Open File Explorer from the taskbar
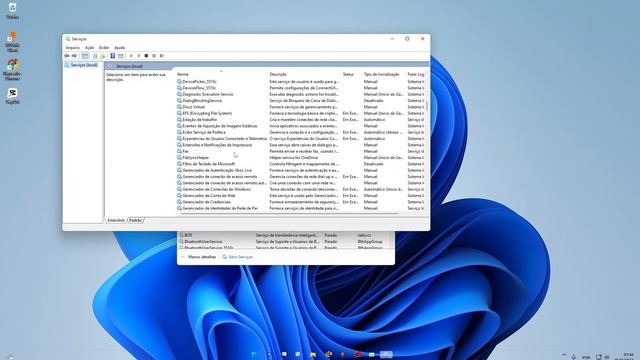Screen dimensions: 640x360 (x=313, y=354)
